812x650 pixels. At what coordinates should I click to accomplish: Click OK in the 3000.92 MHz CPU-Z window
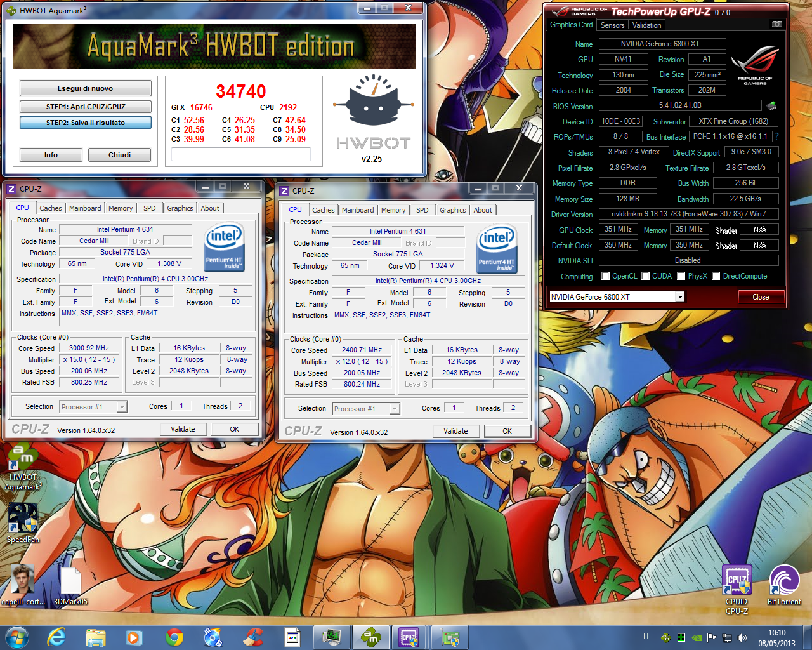[x=234, y=429]
